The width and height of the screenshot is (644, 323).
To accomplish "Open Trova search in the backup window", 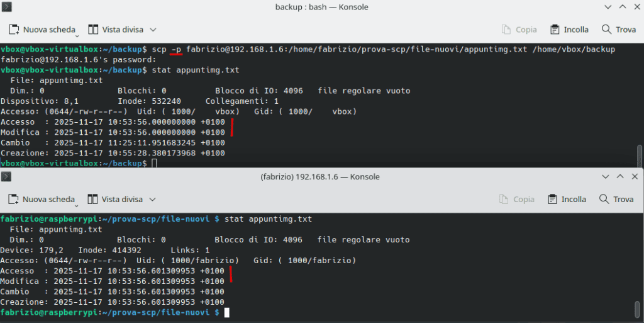I will pyautogui.click(x=618, y=30).
